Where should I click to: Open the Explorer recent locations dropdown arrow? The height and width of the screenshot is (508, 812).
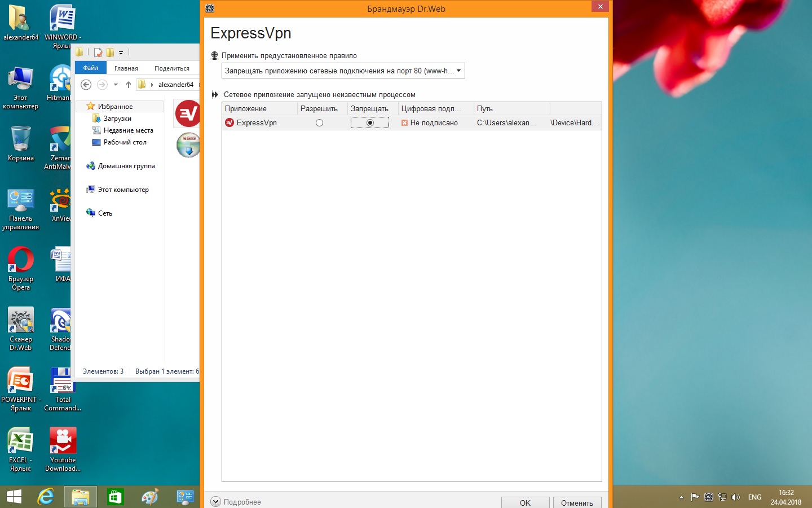pyautogui.click(x=116, y=85)
